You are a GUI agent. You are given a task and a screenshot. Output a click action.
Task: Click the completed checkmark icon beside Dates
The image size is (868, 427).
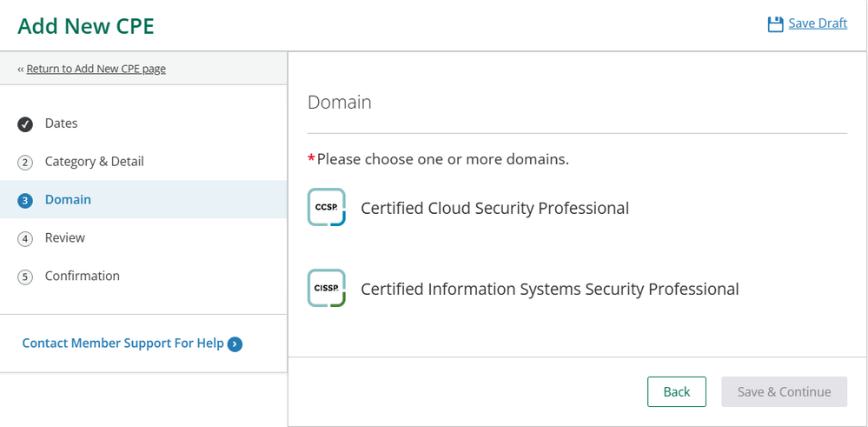(25, 124)
